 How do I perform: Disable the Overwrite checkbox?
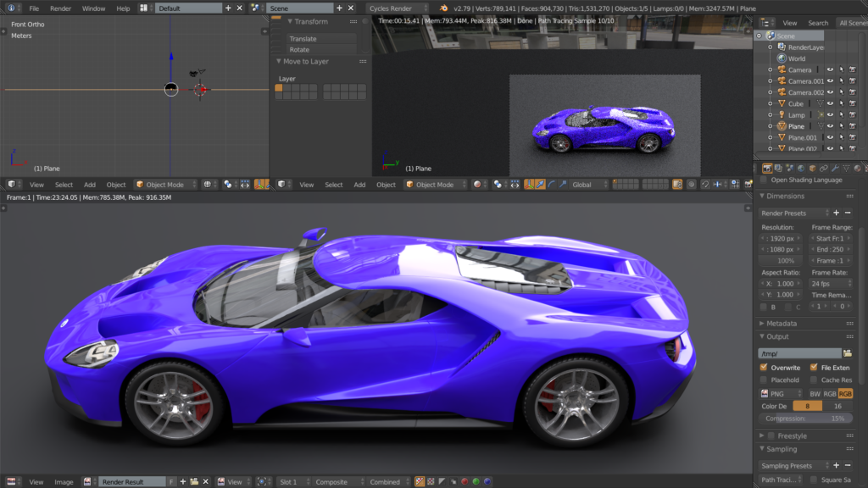point(764,368)
